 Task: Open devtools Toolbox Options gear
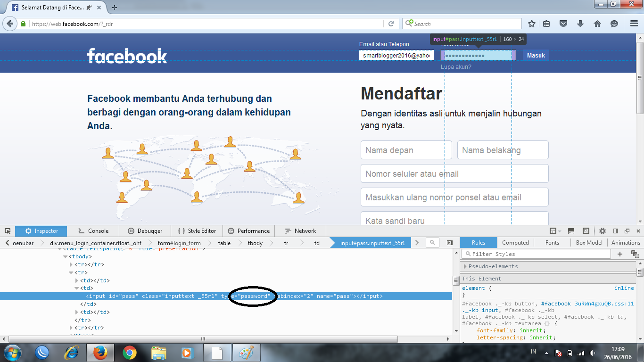pos(603,231)
